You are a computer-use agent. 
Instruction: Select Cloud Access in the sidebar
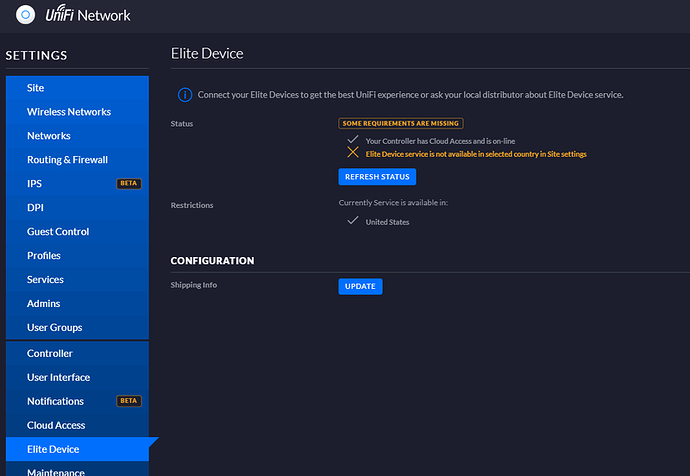tap(77, 425)
